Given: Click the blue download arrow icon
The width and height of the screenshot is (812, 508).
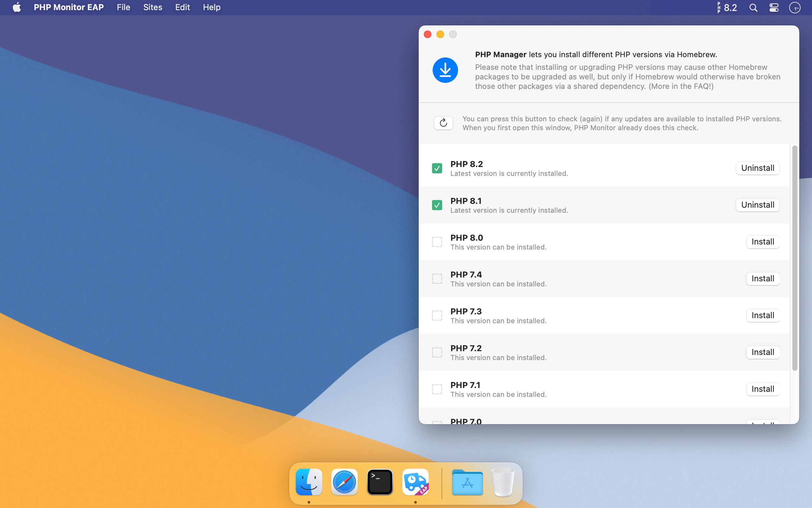Looking at the screenshot, I should coord(445,70).
